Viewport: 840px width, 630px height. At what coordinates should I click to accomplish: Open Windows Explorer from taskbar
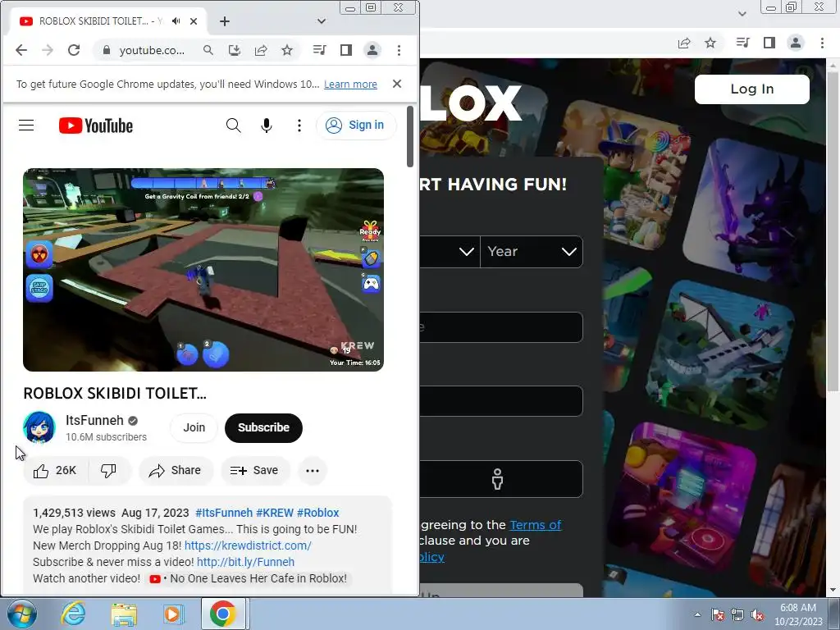(x=124, y=614)
